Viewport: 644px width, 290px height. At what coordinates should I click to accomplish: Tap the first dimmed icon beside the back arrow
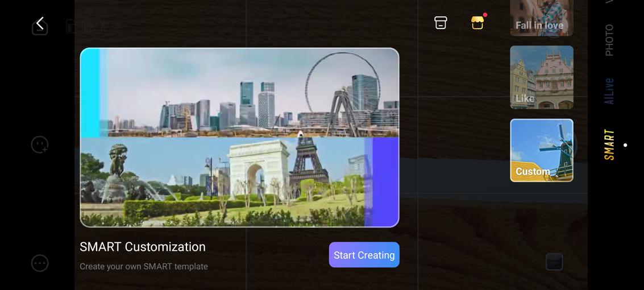click(70, 26)
